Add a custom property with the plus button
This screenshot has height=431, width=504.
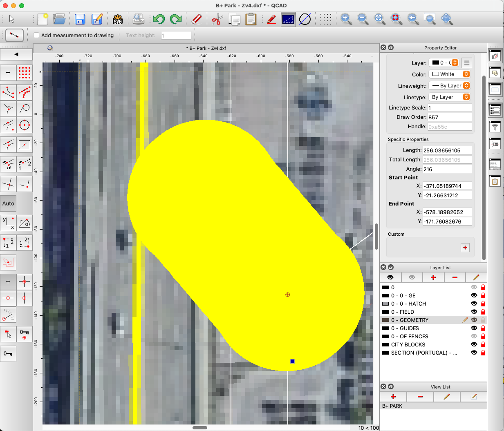[465, 248]
